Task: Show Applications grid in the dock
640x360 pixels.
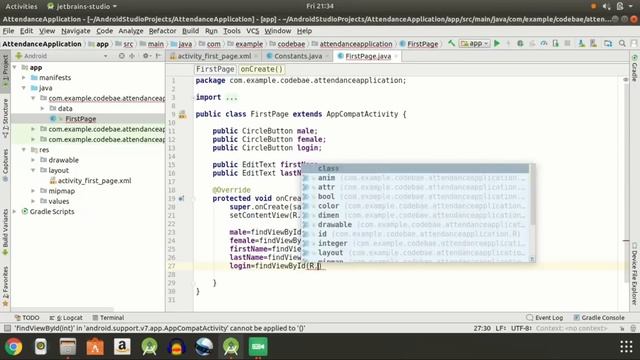Action: pyautogui.click(x=626, y=347)
